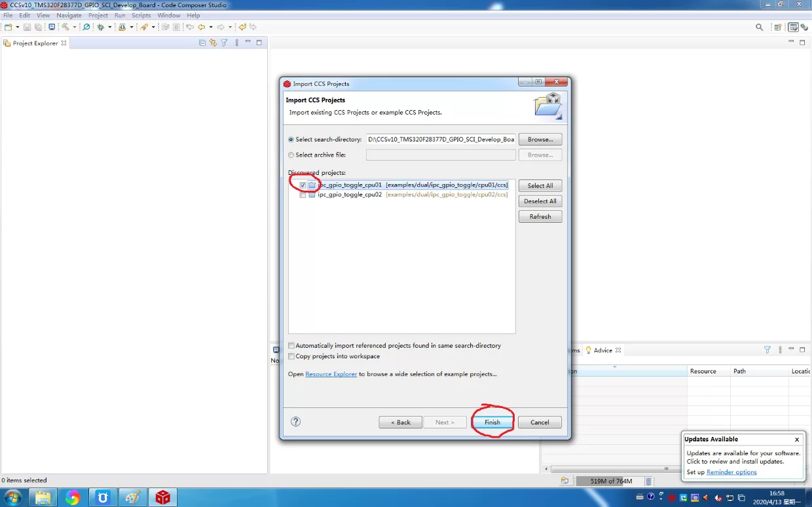Open the Window menu
Image resolution: width=812 pixels, height=507 pixels.
coord(169,15)
